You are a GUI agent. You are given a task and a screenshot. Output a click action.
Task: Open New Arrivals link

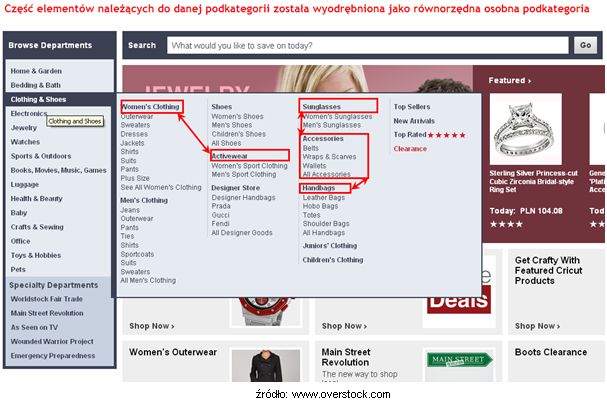pos(414,121)
